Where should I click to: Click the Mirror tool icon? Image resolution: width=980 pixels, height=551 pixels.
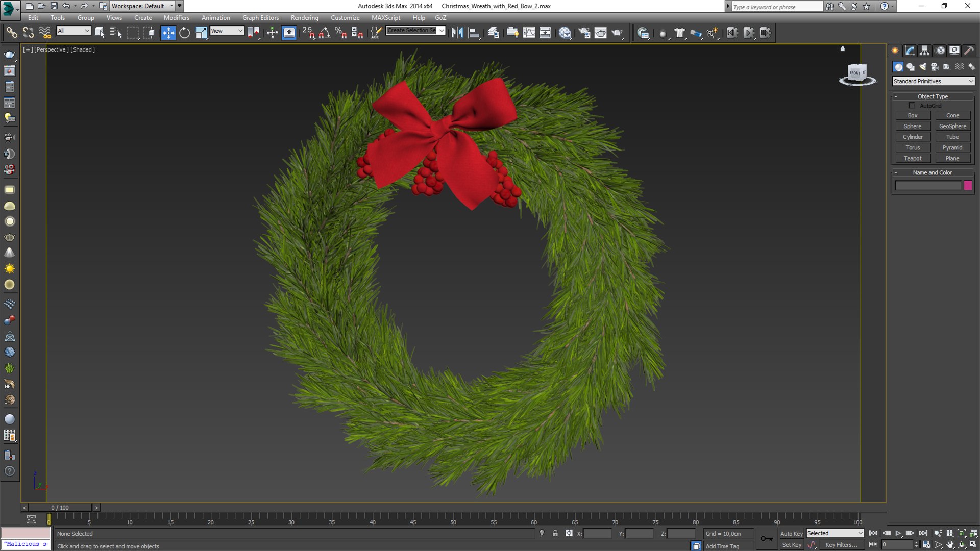click(457, 33)
